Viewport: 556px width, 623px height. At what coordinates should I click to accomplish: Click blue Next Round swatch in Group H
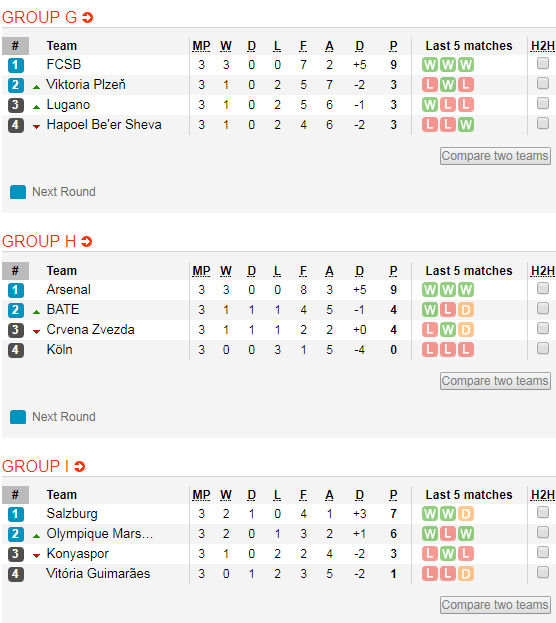[x=18, y=417]
